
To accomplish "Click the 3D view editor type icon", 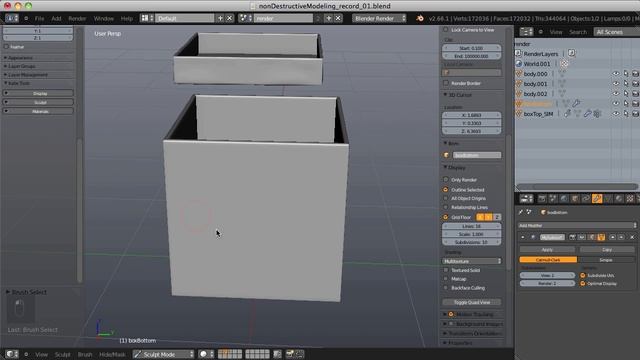I will click(11, 354).
